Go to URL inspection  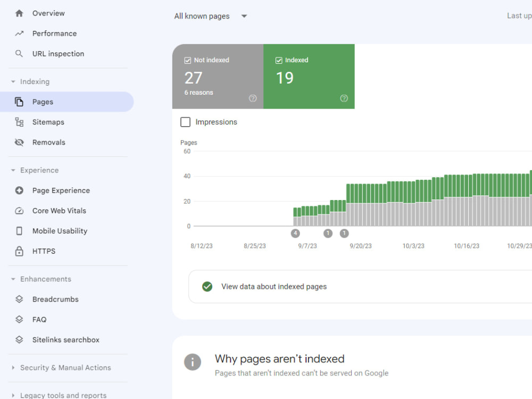[59, 54]
